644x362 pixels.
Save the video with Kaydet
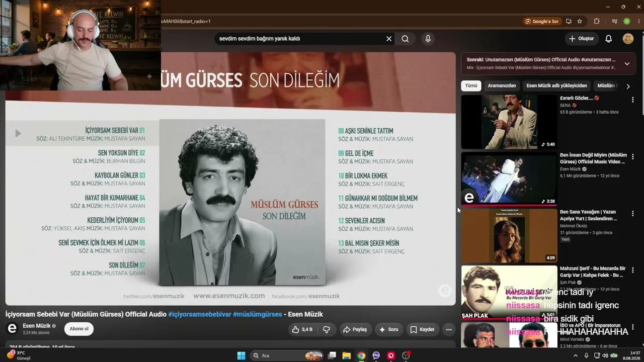click(x=422, y=329)
